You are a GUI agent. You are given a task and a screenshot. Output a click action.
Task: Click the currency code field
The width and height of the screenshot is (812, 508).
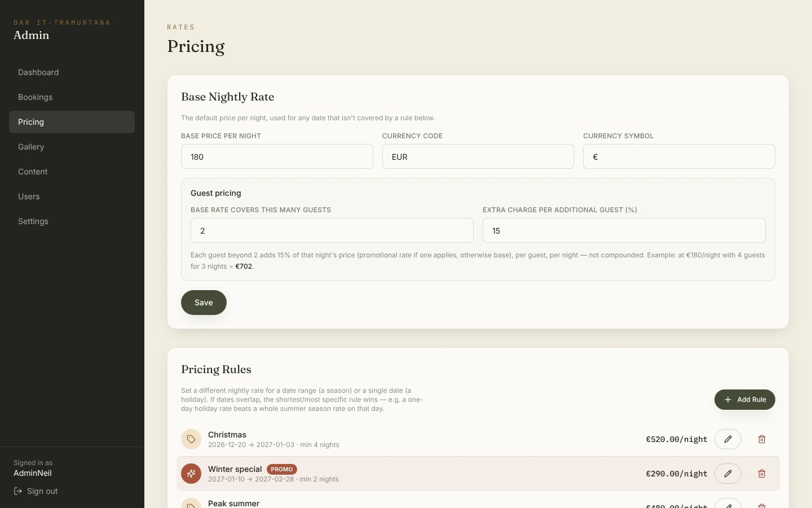coord(478,156)
